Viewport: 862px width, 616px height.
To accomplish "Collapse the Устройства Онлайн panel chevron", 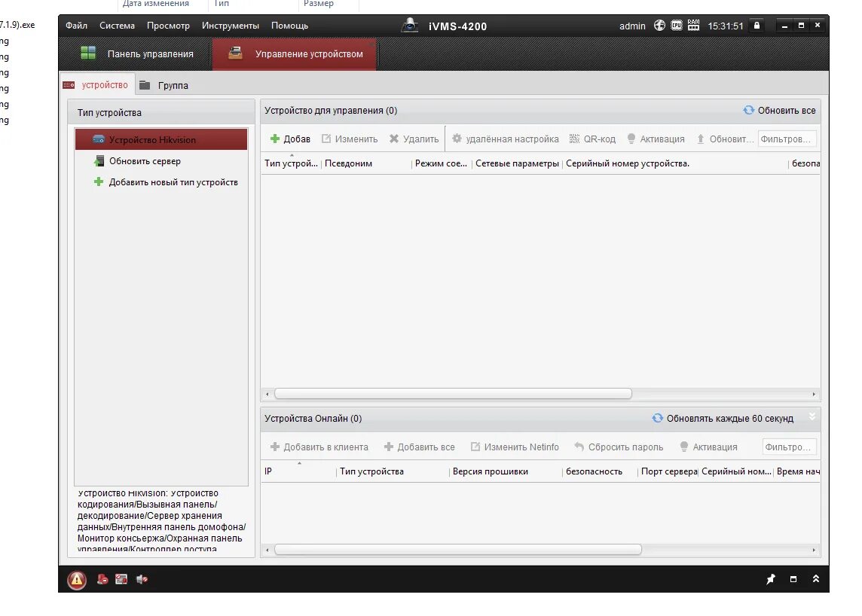I will [x=812, y=417].
